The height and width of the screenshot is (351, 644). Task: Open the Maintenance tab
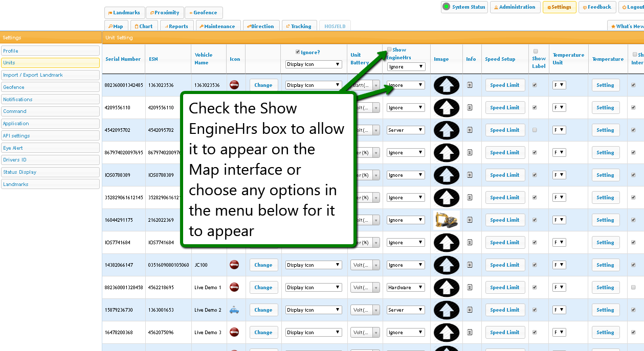[x=217, y=27]
